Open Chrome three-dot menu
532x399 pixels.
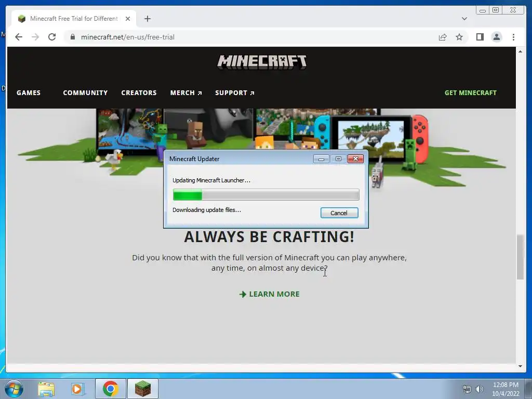point(513,37)
